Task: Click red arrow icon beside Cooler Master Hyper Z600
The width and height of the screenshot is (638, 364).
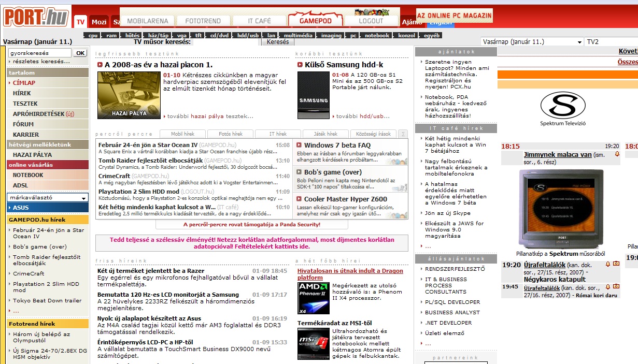Action: pyautogui.click(x=299, y=199)
